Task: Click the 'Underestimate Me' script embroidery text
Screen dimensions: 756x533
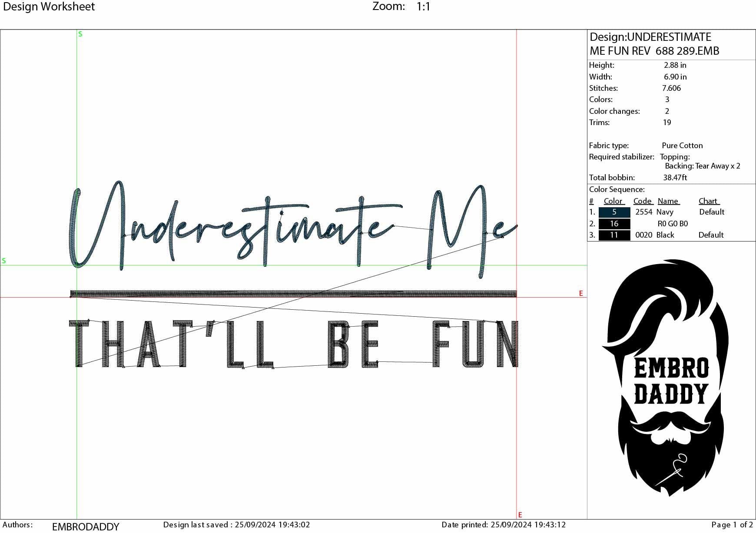Action: point(294,229)
